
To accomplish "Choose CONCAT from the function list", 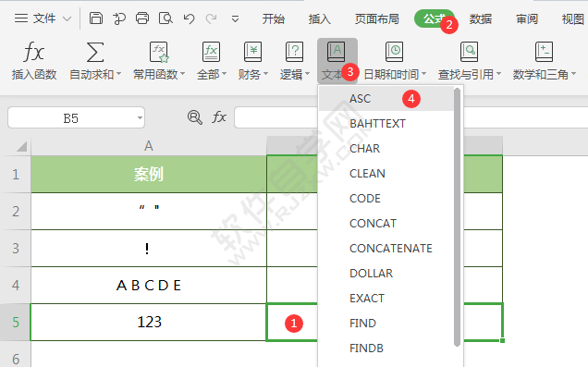I will pyautogui.click(x=386, y=223).
